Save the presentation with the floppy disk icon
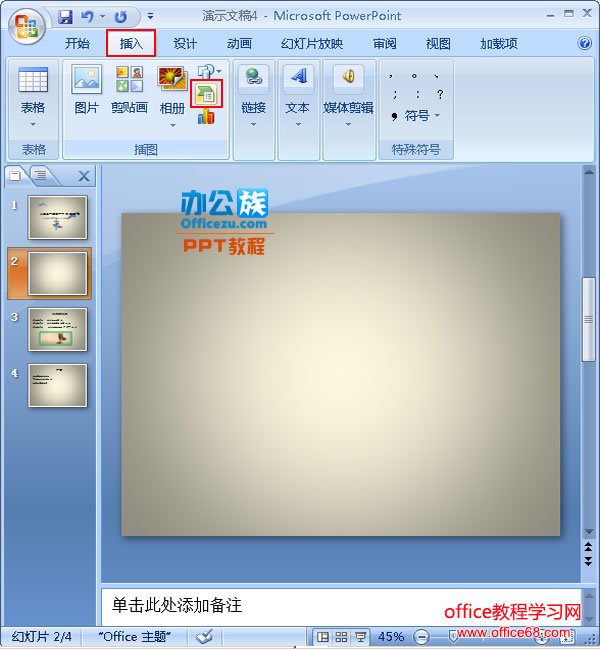The width and height of the screenshot is (600, 649). point(65,17)
